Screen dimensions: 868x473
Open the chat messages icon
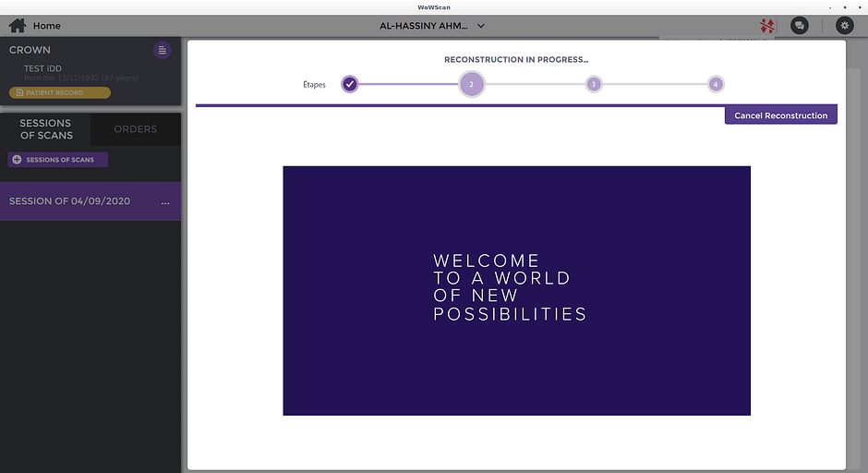pos(800,26)
